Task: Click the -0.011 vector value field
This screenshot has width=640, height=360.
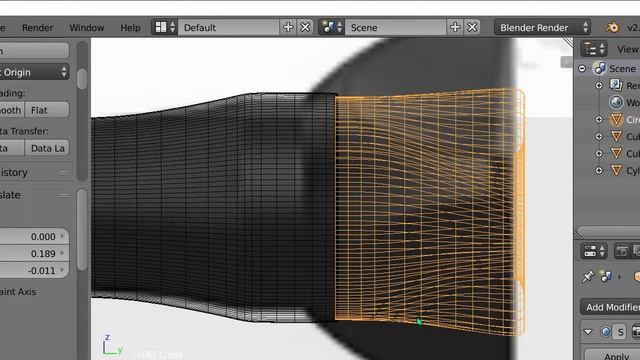Action: (x=34, y=270)
